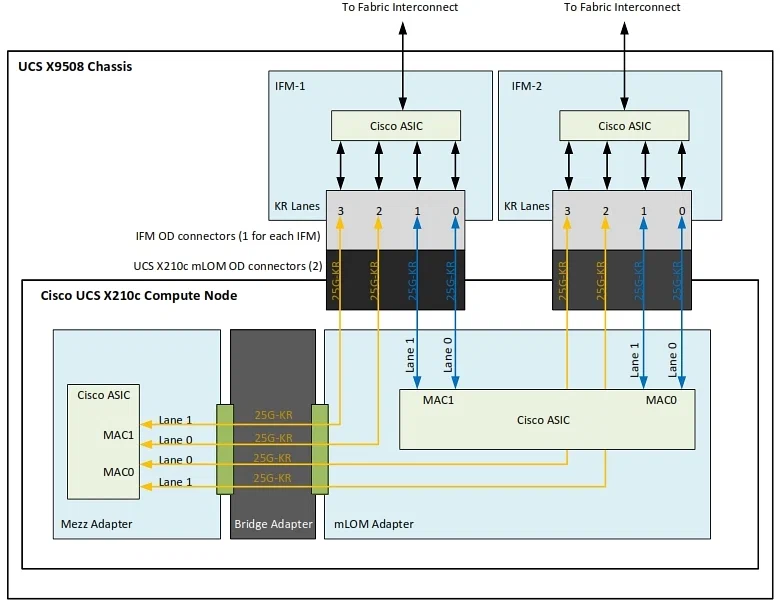781x605 pixels.
Task: Click yellow 25G-KR label under IFM-1 lane 3
Action: 336,280
